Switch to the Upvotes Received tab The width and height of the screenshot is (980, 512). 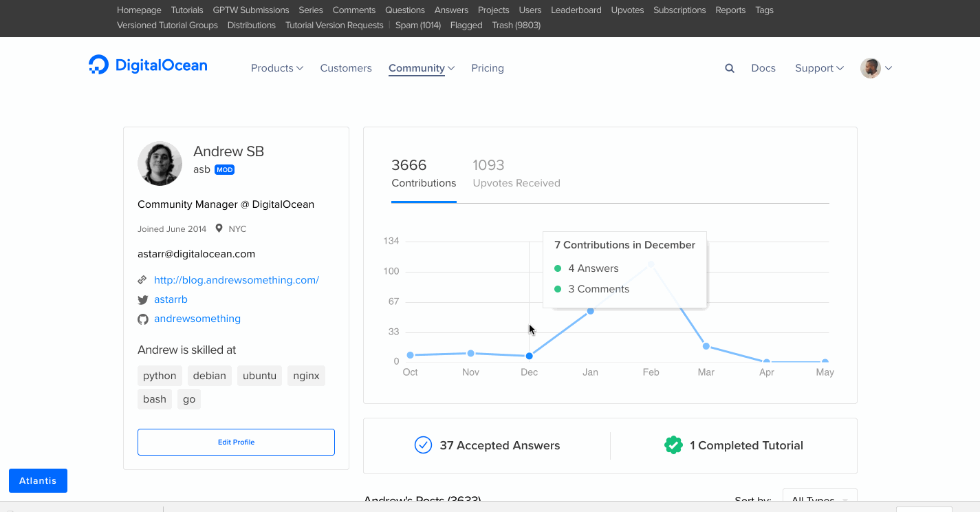(x=516, y=173)
